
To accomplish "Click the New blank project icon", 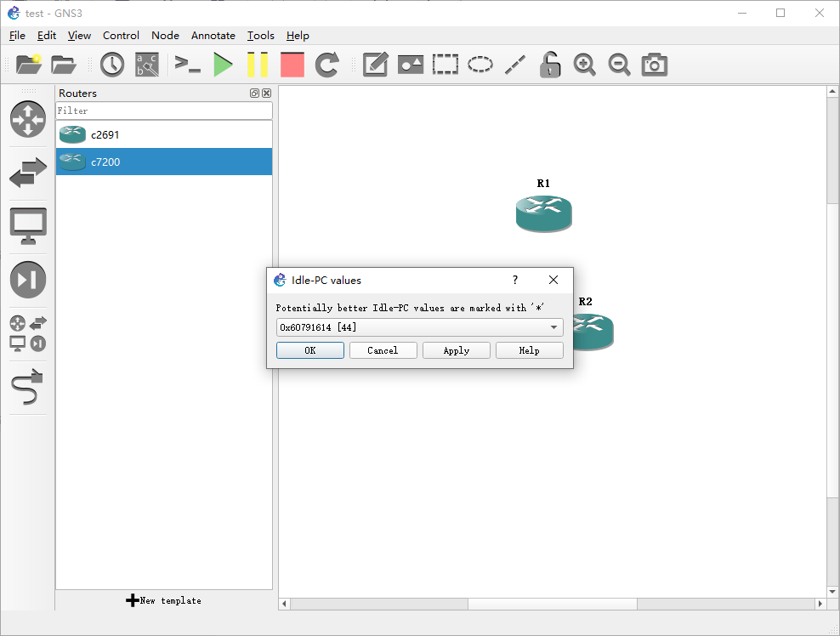I will click(29, 65).
